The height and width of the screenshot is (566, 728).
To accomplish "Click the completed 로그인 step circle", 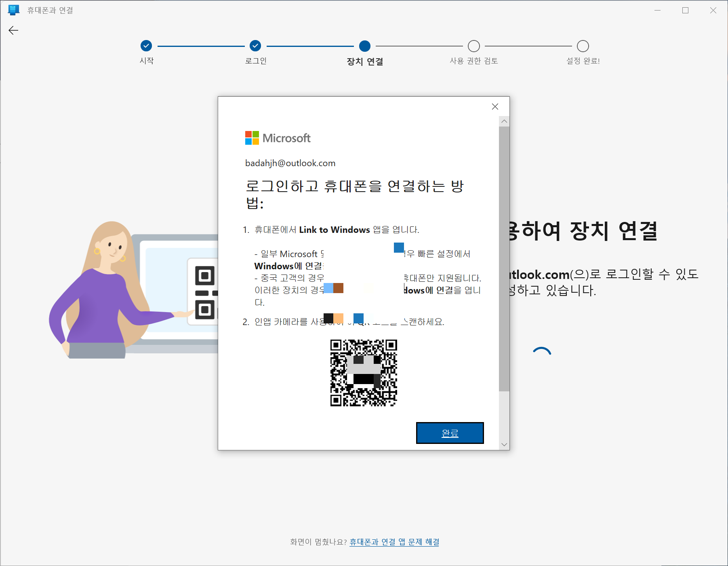I will pyautogui.click(x=255, y=46).
